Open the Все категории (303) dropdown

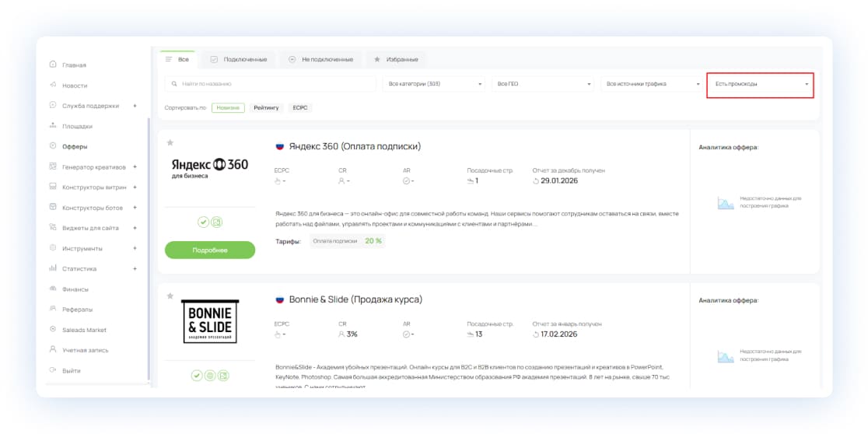coord(433,84)
